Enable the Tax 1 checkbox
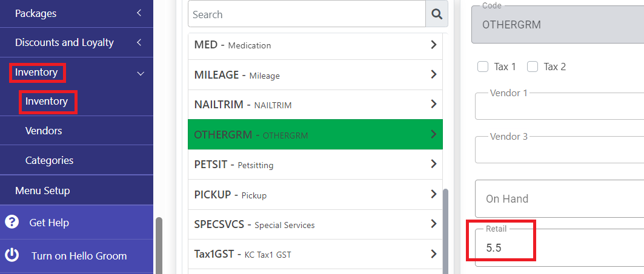This screenshot has height=274, width=644. 483,67
